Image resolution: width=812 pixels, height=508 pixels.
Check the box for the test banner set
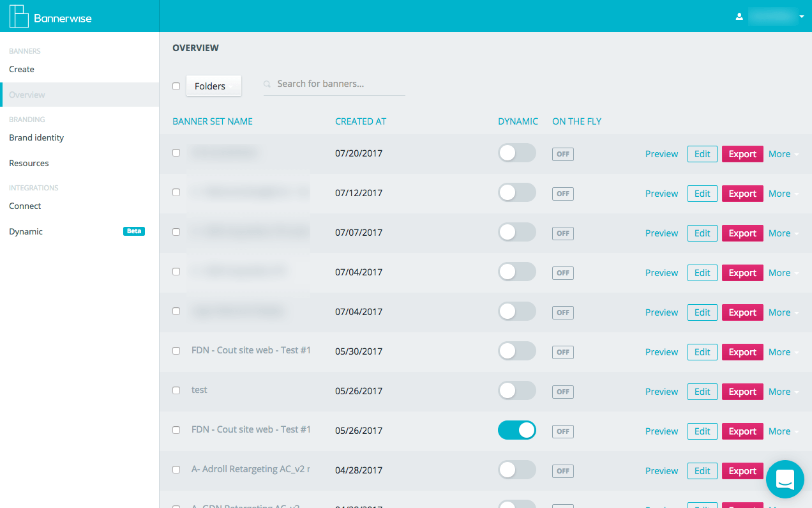pyautogui.click(x=176, y=390)
